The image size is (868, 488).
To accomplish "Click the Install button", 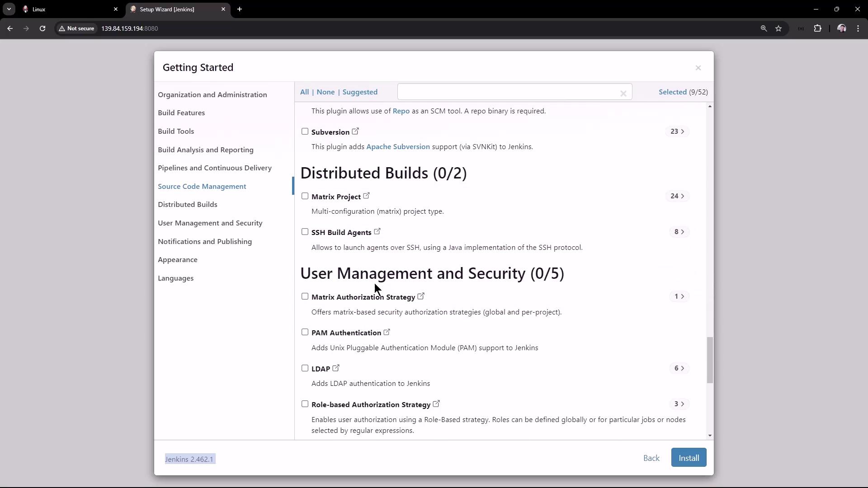I will click(x=688, y=458).
